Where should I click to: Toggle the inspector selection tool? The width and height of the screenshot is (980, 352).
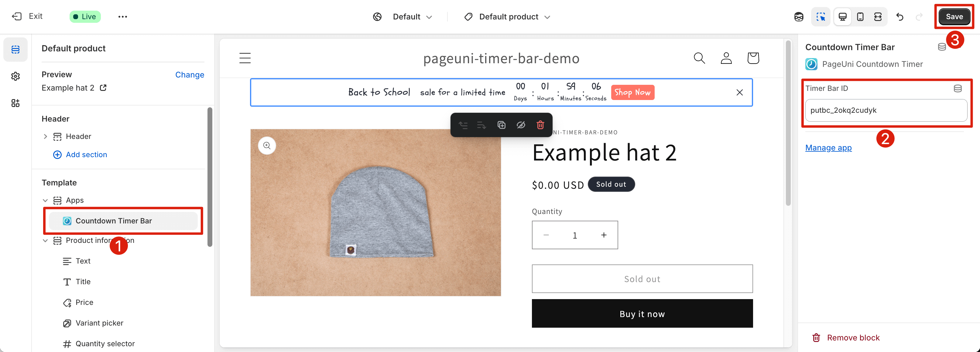821,17
